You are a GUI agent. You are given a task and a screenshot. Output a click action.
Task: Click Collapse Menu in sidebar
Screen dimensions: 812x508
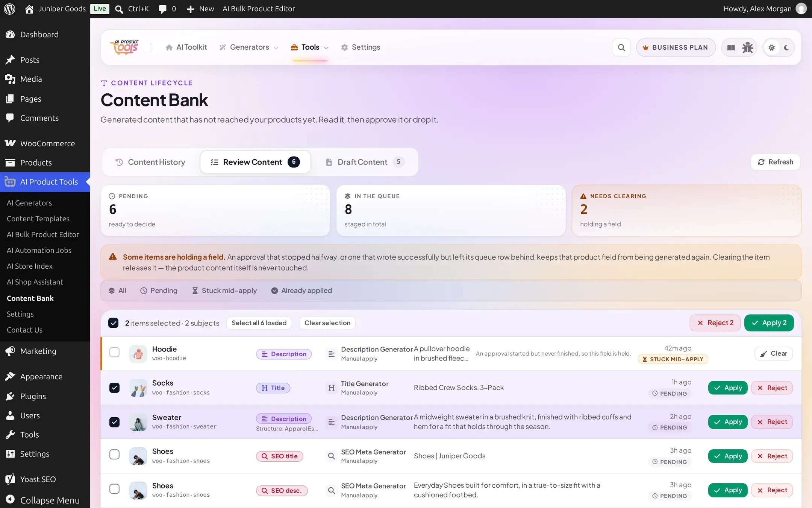click(45, 500)
